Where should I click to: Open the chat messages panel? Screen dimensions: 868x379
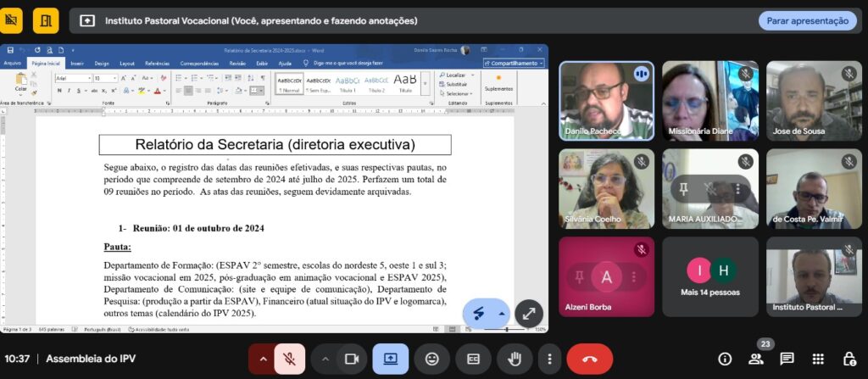(x=787, y=359)
